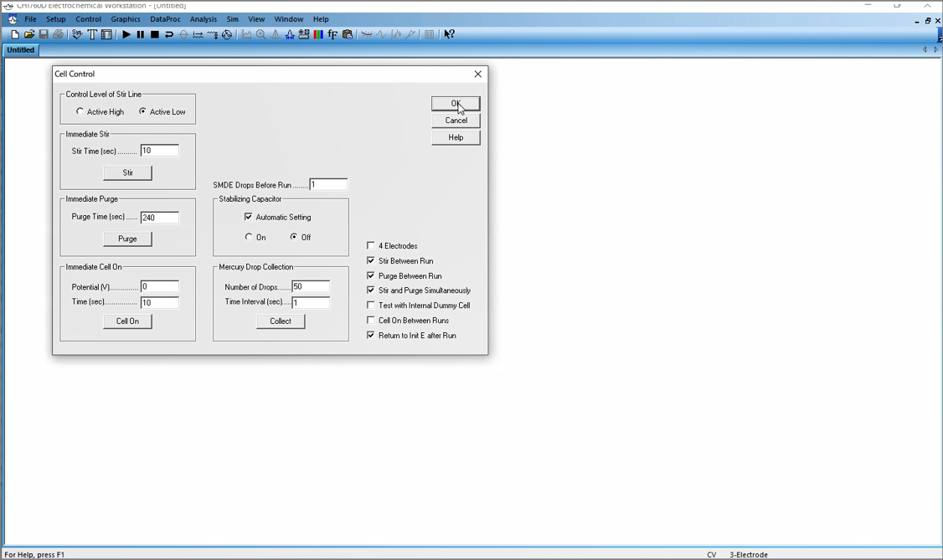Open the Analysis menu
The image size is (943, 560).
203,19
